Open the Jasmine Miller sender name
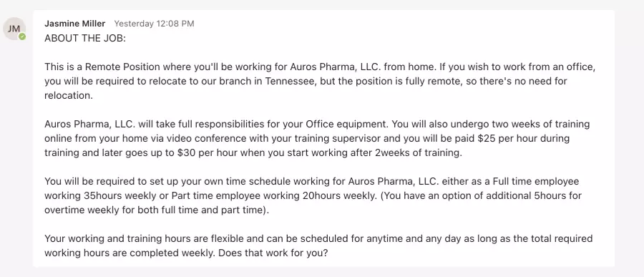 [74, 24]
